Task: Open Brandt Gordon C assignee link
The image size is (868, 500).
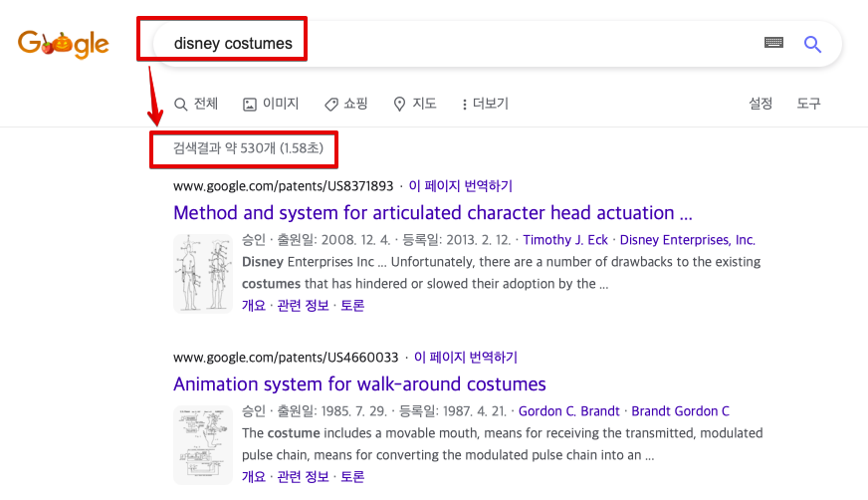Action: 680,411
